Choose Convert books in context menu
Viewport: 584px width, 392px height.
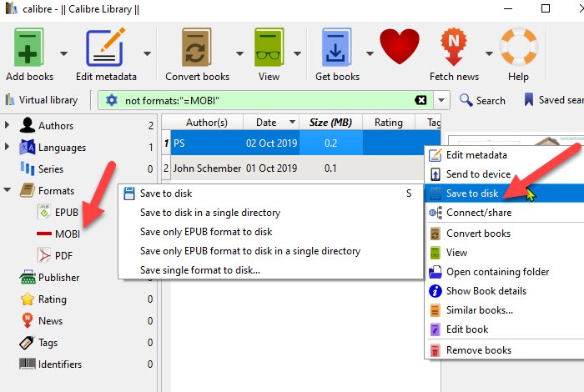tap(504, 234)
